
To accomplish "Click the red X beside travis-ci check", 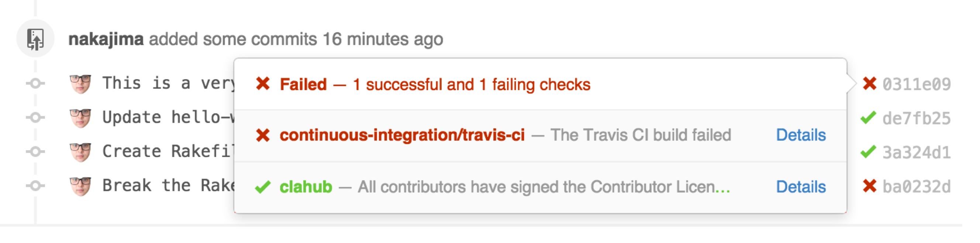I will [263, 135].
